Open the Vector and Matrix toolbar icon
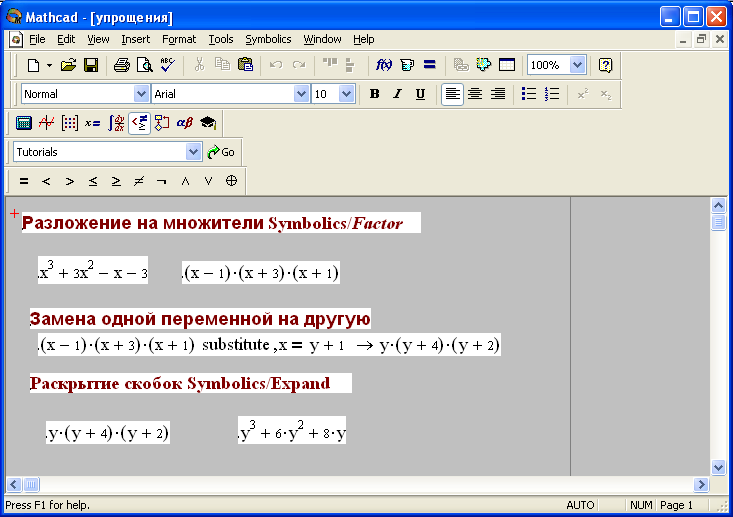This screenshot has height=517, width=733. [x=70, y=123]
